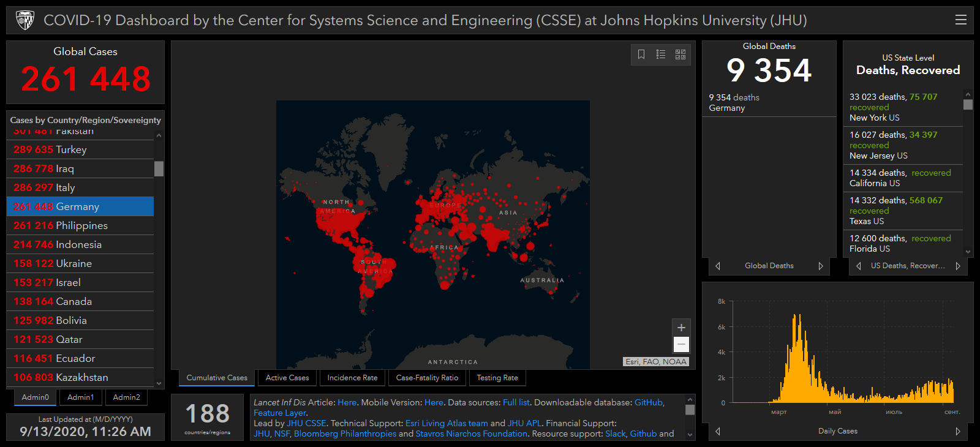
Task: Click US state list scrollbar thumb
Action: 968,104
